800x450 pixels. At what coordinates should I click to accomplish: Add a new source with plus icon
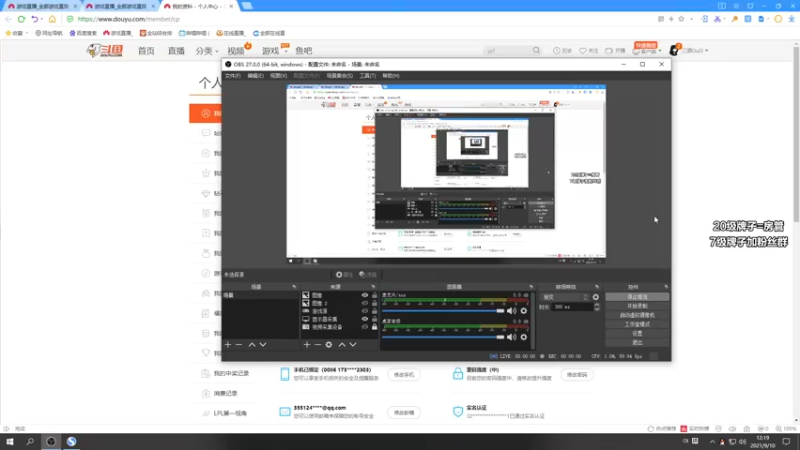[307, 345]
